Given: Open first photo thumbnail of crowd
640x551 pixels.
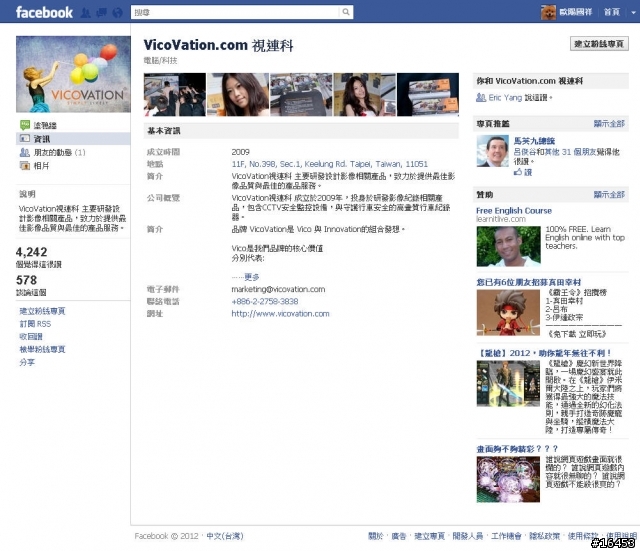Looking at the screenshot, I should (x=175, y=95).
